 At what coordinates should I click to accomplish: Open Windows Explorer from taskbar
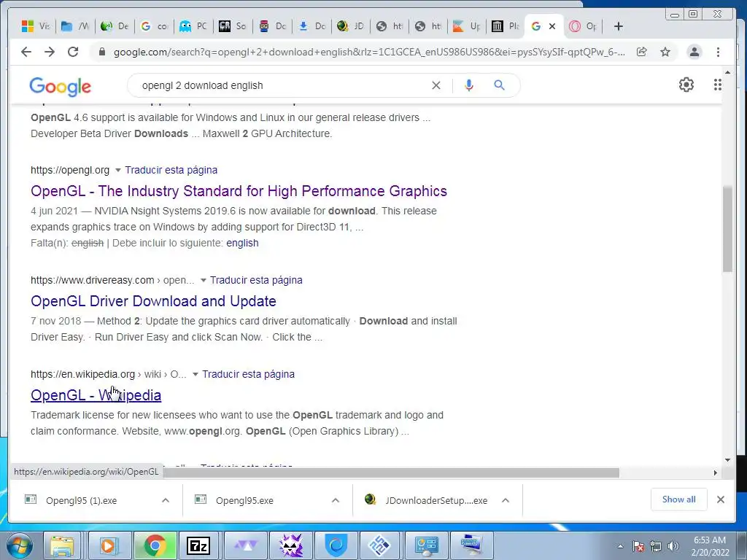(x=62, y=545)
